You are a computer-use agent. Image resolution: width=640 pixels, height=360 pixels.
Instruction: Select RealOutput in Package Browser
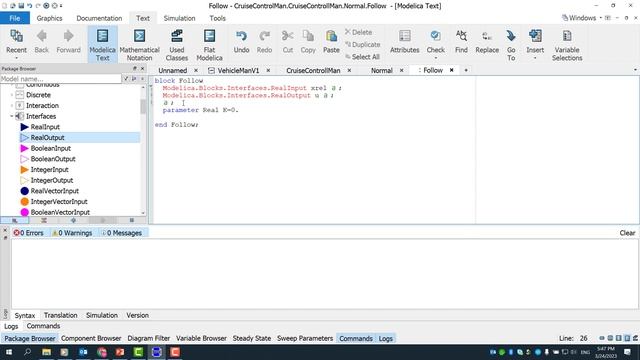[47, 138]
